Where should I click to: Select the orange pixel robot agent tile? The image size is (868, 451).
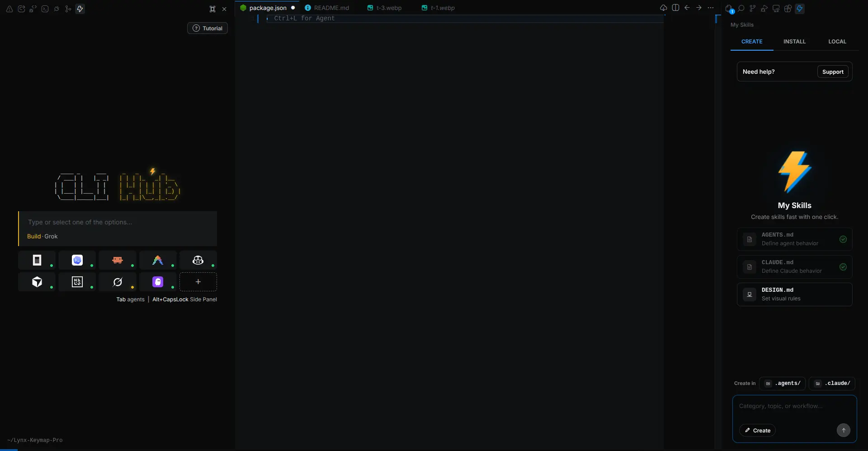click(118, 260)
